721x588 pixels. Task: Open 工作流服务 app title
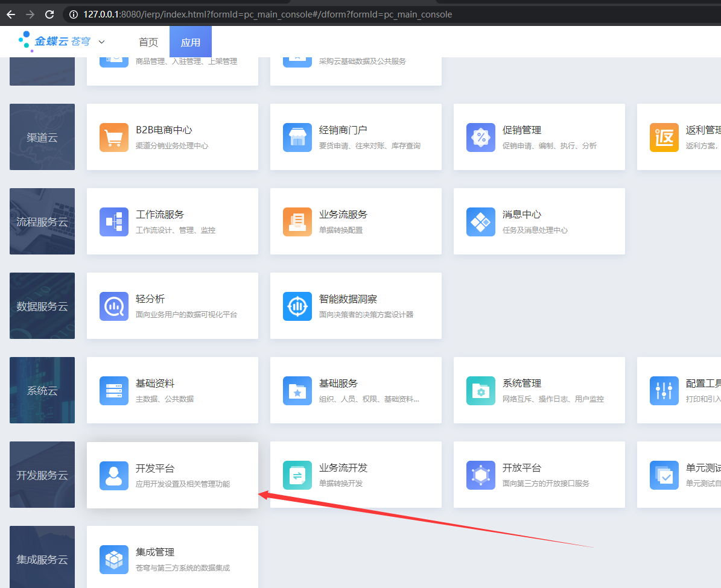click(x=159, y=215)
